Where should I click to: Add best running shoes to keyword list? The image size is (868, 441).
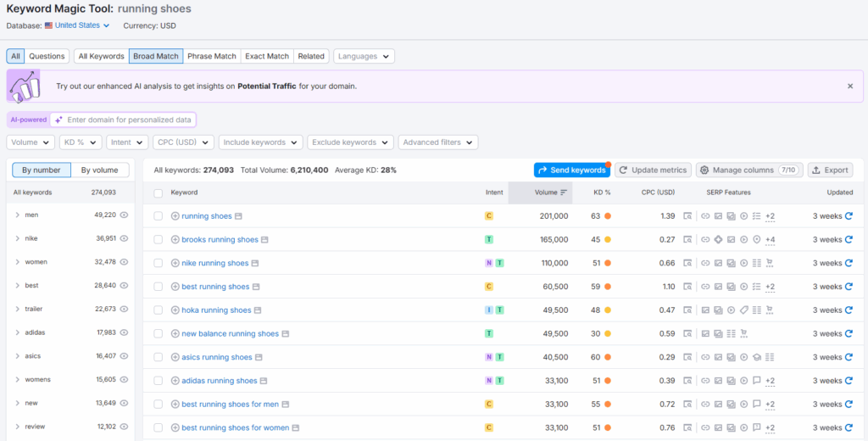(x=175, y=287)
